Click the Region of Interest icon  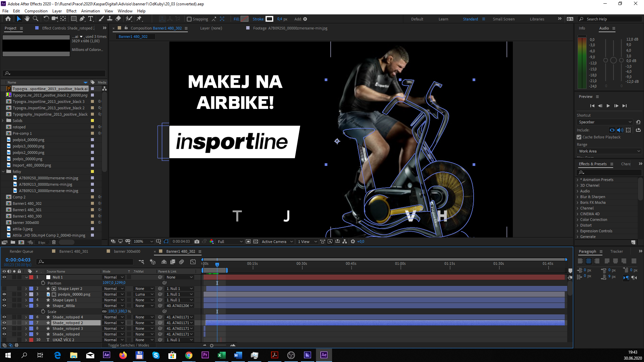tap(248, 242)
